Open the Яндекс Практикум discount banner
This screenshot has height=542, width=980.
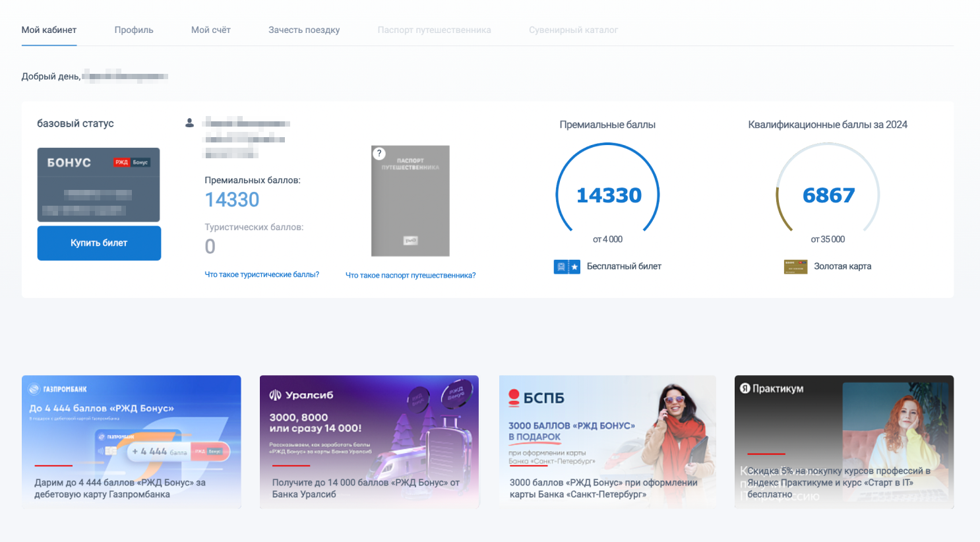click(x=844, y=442)
